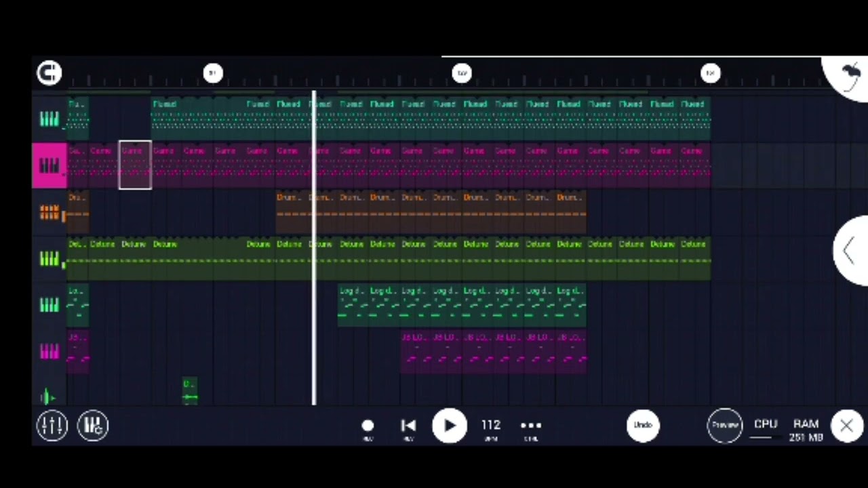Open the keyboard settings panel icon
This screenshot has width=868, height=488.
click(x=93, y=426)
